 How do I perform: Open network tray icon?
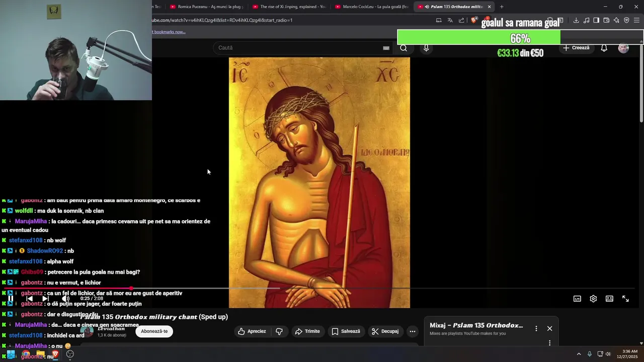600,354
